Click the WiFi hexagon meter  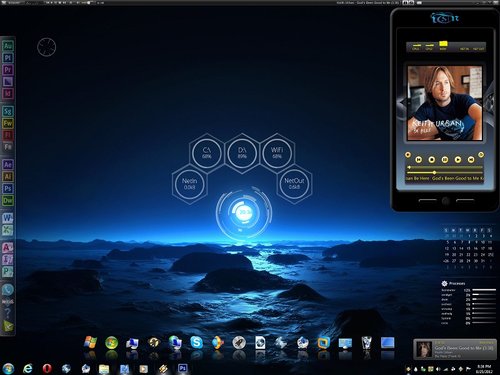[x=277, y=153]
